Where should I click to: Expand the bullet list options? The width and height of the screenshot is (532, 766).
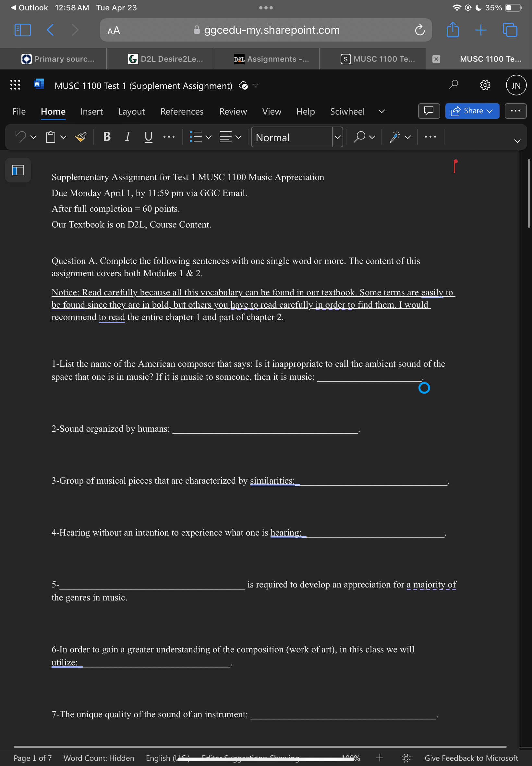tap(209, 137)
